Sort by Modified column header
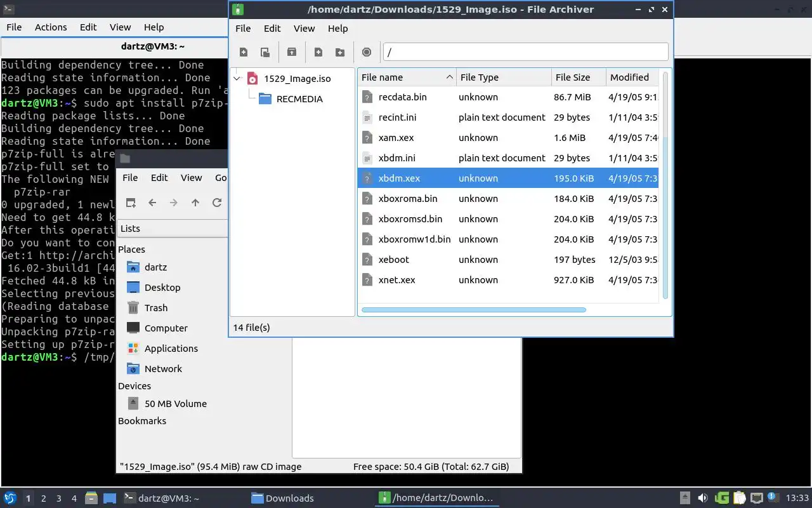The image size is (812, 508). [632, 77]
